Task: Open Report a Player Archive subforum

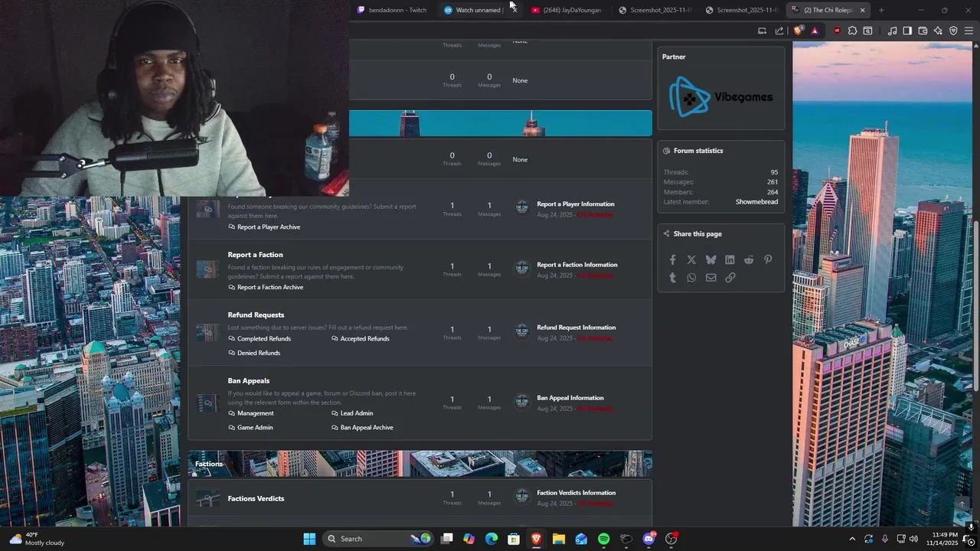Action: (269, 227)
